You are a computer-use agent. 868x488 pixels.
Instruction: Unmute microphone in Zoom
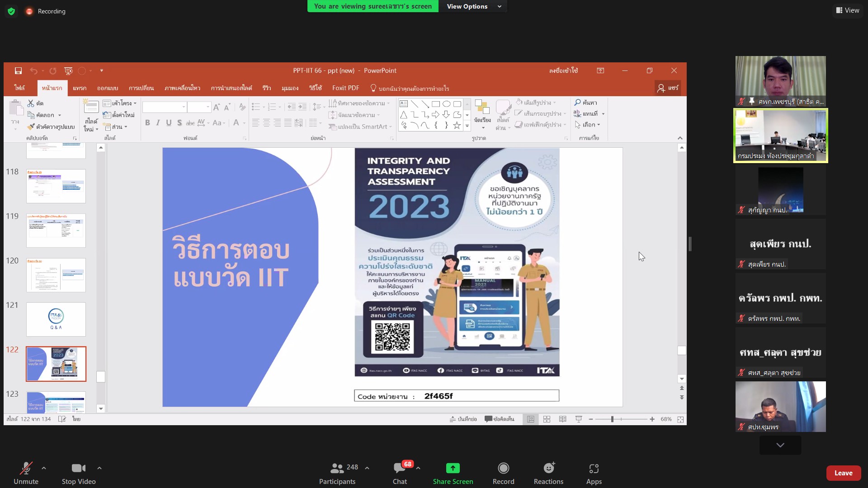(x=26, y=473)
